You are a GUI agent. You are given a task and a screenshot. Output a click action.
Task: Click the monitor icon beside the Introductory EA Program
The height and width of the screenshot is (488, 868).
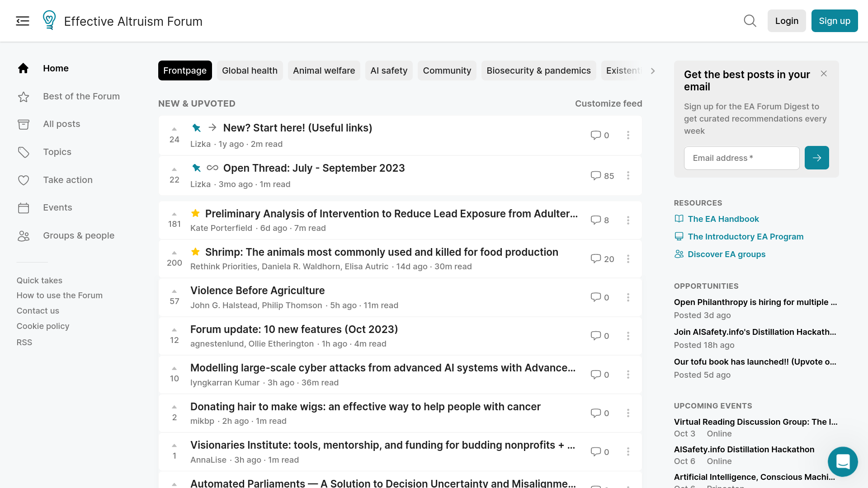679,236
